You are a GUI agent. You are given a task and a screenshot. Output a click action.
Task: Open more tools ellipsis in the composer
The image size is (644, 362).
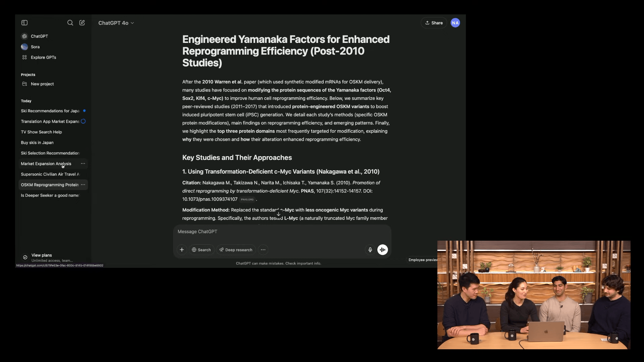[263, 250]
